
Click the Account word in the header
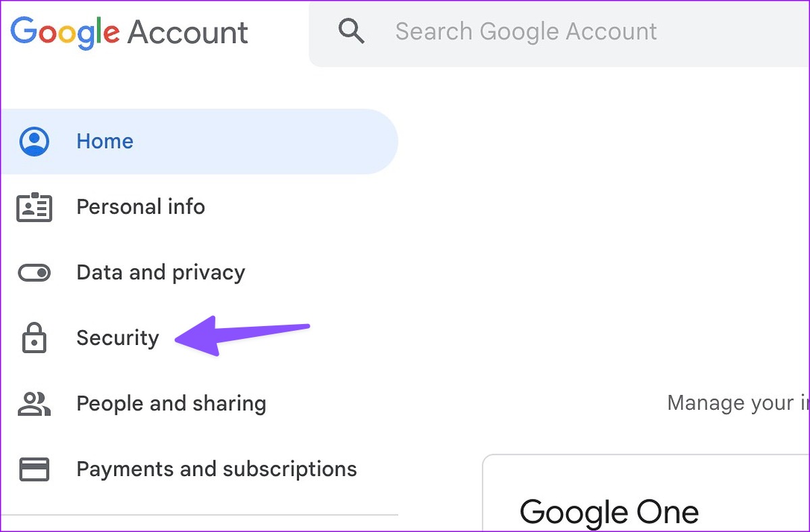click(188, 32)
